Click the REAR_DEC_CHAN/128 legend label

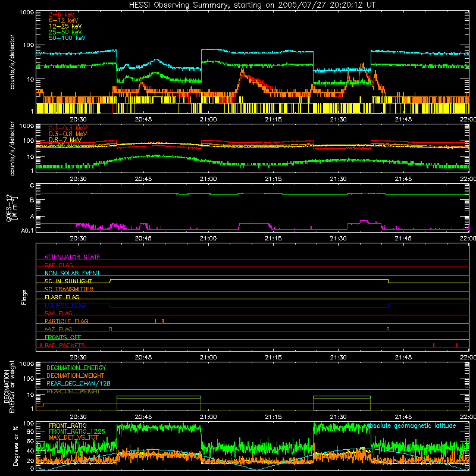79,383
